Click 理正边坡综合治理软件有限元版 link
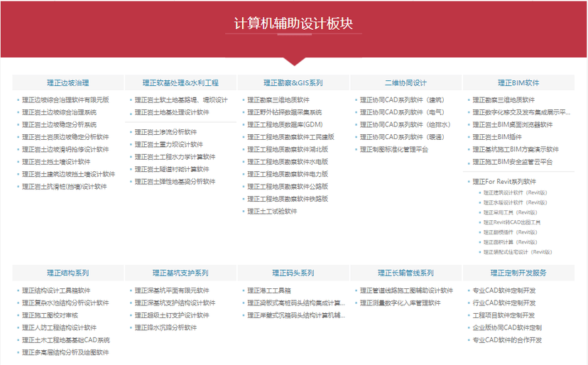Screen dimensions: 588x365 coord(65,100)
